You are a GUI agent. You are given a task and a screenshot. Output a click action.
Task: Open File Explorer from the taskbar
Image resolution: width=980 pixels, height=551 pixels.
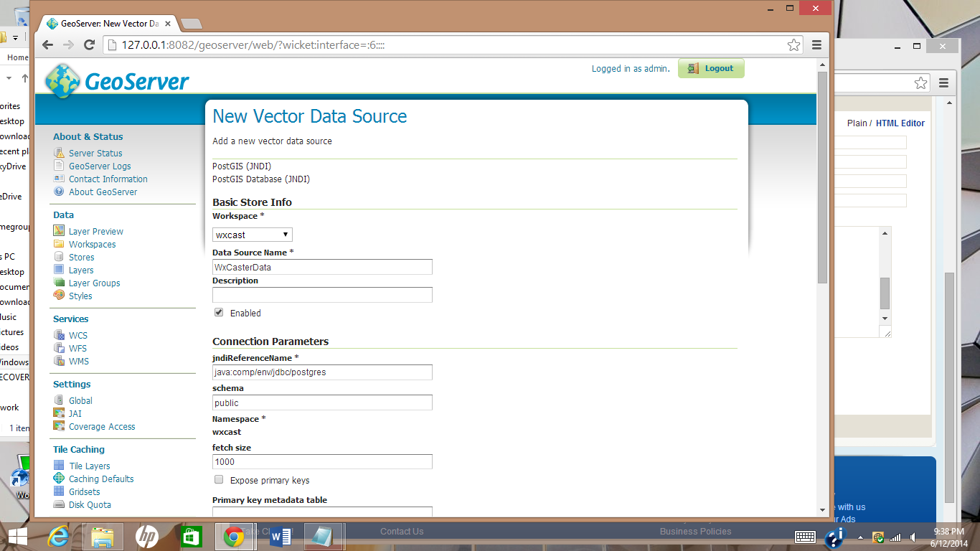click(103, 536)
